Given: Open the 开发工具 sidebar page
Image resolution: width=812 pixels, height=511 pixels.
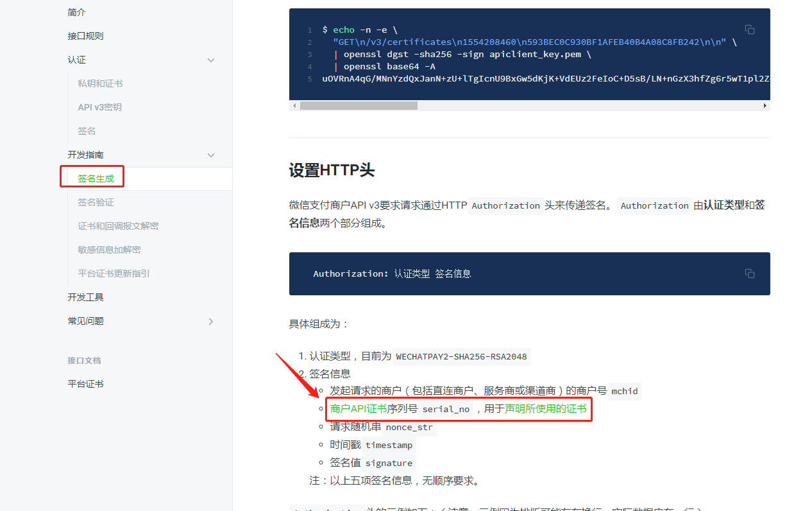Looking at the screenshot, I should pyautogui.click(x=85, y=297).
